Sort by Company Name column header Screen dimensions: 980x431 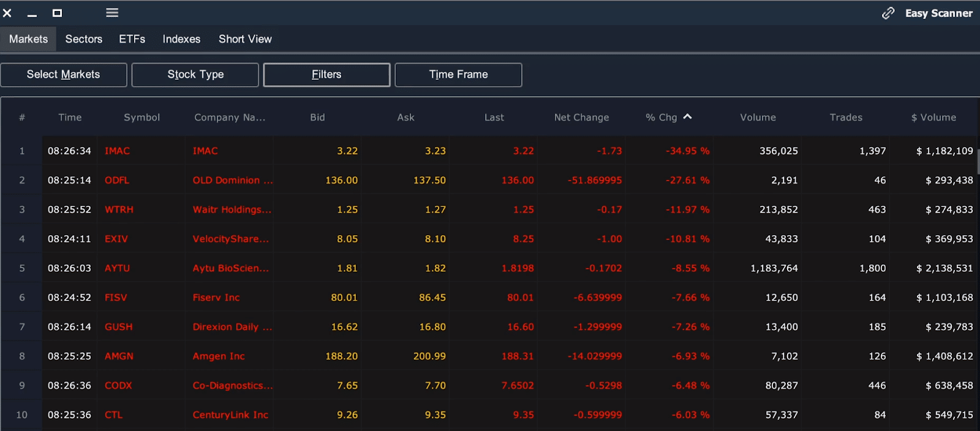pos(230,118)
